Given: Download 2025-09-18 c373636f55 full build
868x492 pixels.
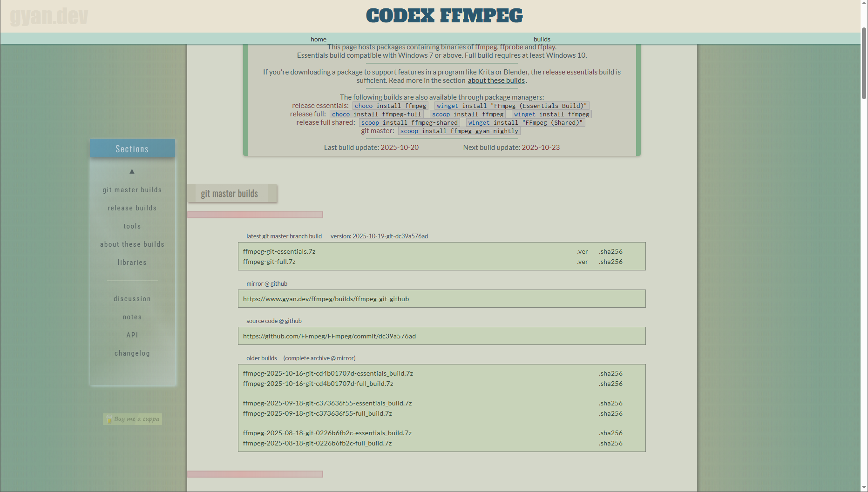Looking at the screenshot, I should pyautogui.click(x=318, y=413).
